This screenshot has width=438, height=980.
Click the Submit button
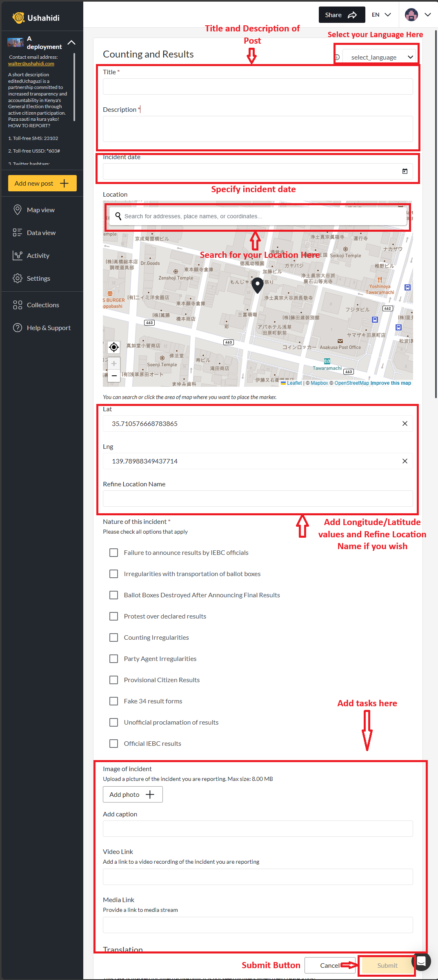[387, 965]
